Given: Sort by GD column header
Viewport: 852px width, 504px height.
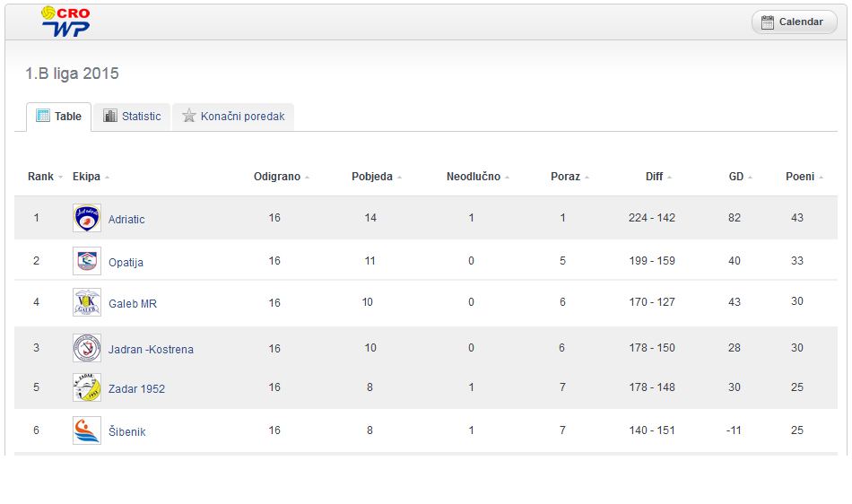Looking at the screenshot, I should coord(740,177).
